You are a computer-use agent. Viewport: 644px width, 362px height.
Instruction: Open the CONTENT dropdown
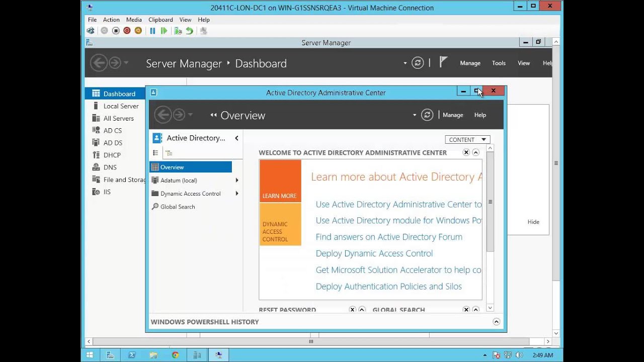(467, 140)
